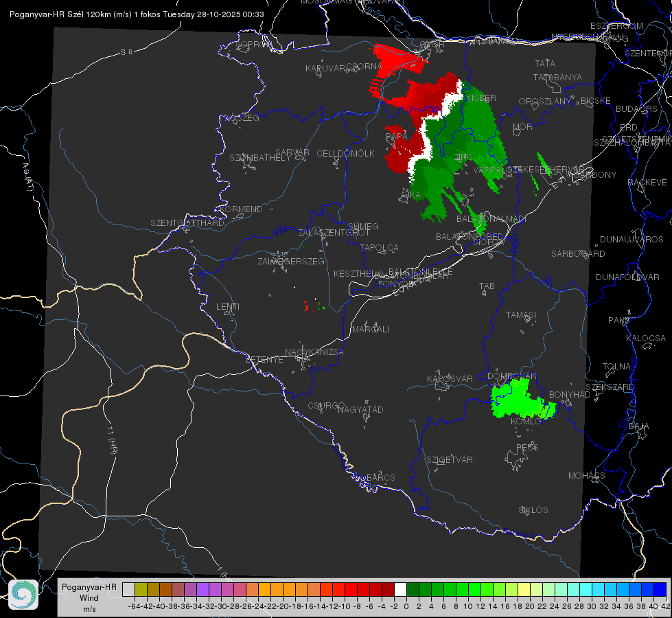The image size is (672, 618).
Task: Click the SIKLOS city label
Action: 533,510
